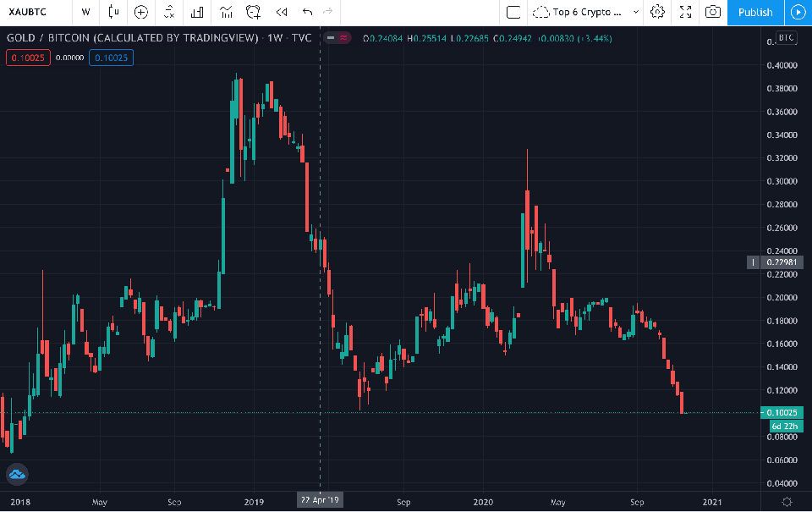
Task: Click the red 0.10025 sell price box
Action: tap(28, 57)
